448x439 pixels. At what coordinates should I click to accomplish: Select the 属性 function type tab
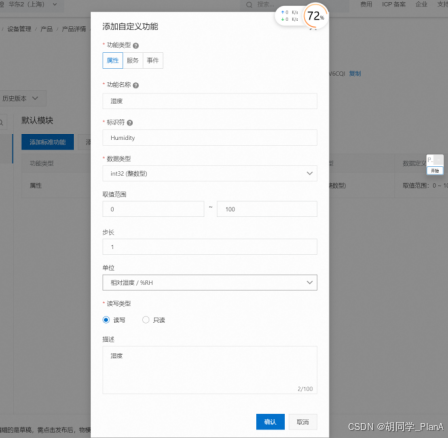(113, 60)
